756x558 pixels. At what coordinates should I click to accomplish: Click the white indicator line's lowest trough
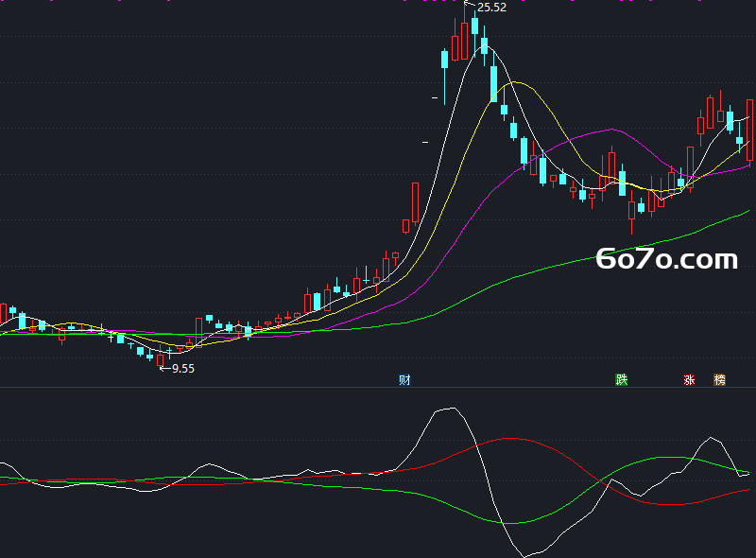524,555
